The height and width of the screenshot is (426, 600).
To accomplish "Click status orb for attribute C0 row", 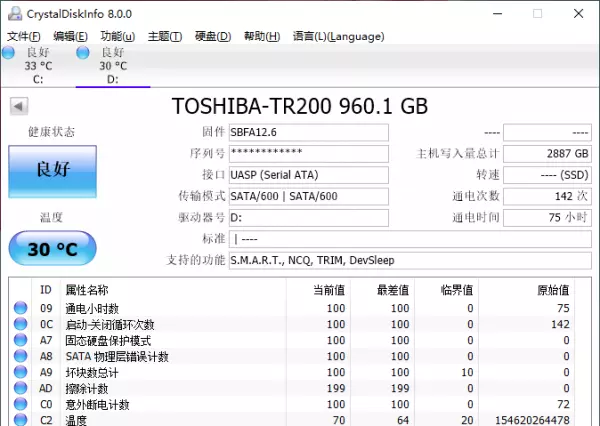I will 21,404.
